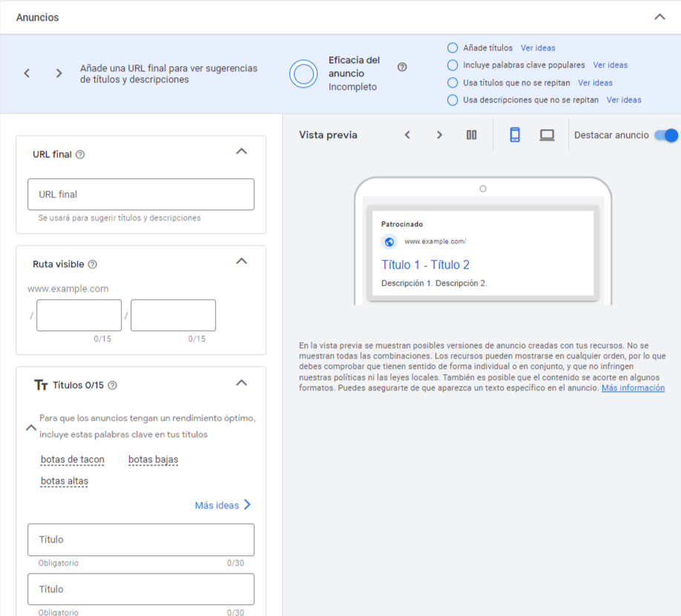Open help icon next to Ruta visible
Image resolution: width=681 pixels, height=616 pixels.
coord(93,264)
